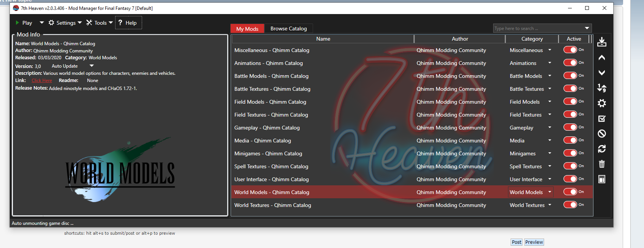Select the Media - Qhimm Catalog row
The height and width of the screenshot is (248, 644).
pyautogui.click(x=412, y=141)
